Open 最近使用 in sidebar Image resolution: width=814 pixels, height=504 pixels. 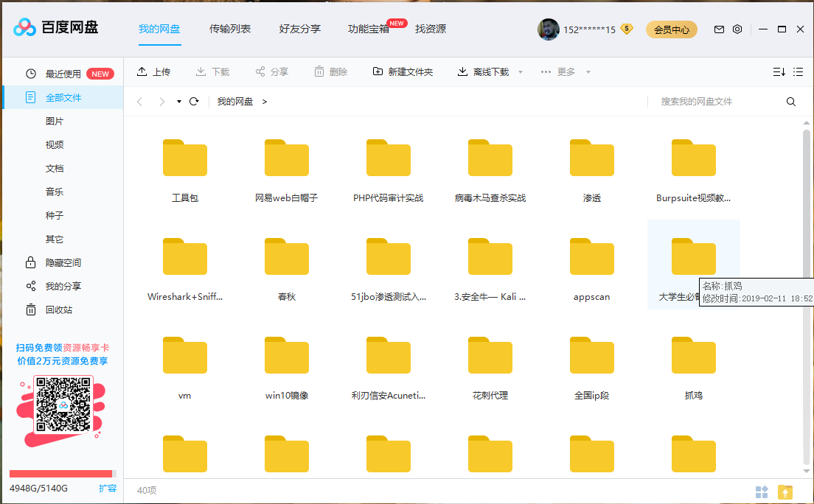click(63, 74)
